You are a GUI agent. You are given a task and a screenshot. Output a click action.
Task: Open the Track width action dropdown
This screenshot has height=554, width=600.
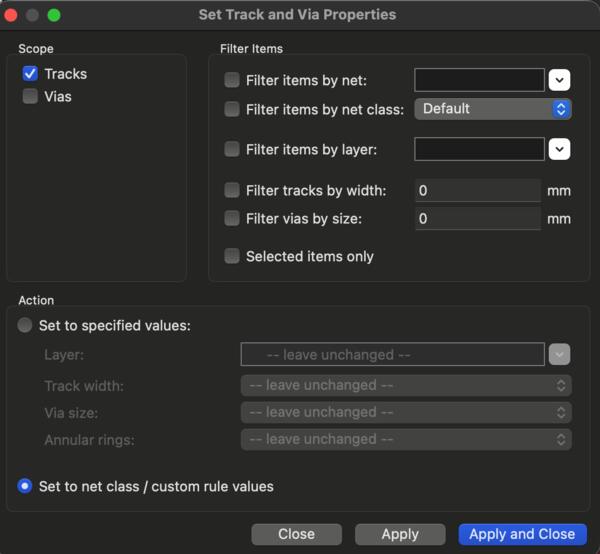click(406, 385)
